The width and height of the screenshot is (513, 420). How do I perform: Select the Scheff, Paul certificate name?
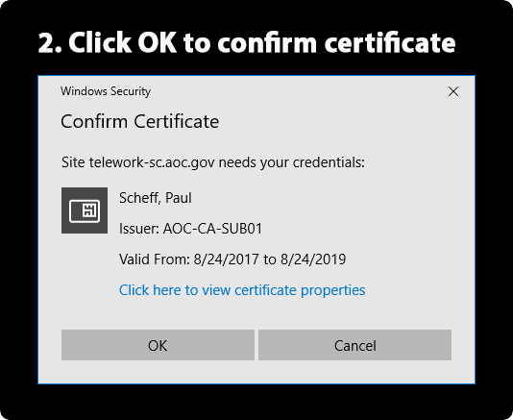coord(156,198)
